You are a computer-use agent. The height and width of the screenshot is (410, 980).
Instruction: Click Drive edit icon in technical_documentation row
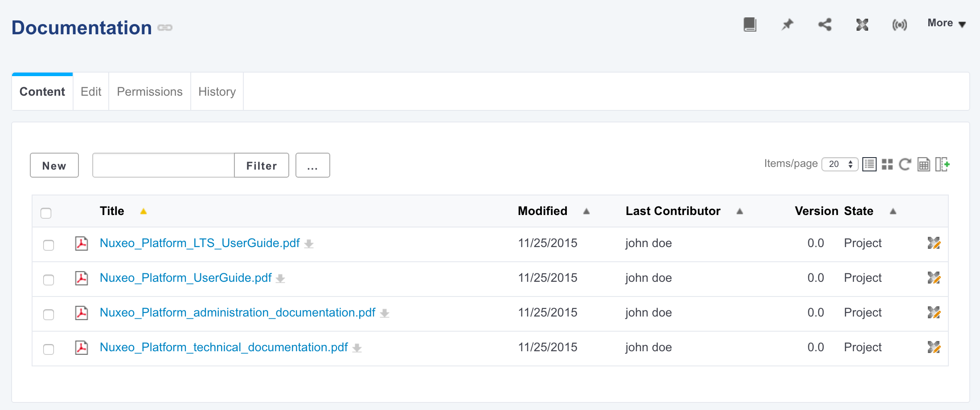[934, 347]
